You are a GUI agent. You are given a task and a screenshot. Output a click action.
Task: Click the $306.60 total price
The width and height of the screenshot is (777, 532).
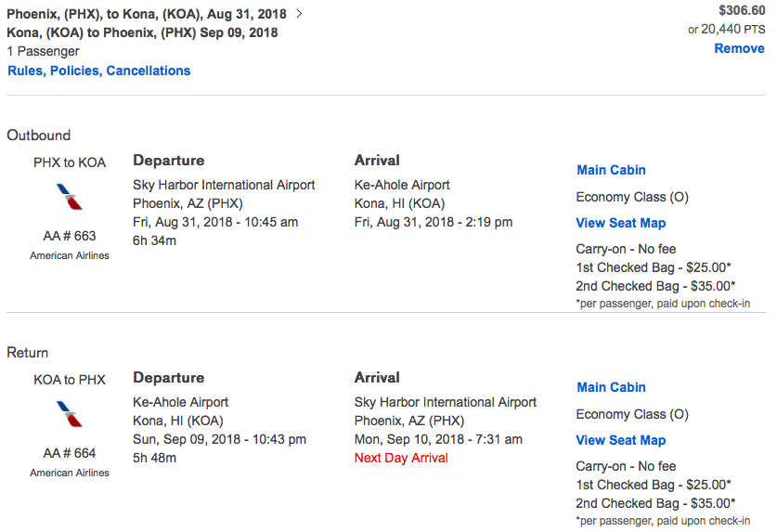(x=742, y=10)
